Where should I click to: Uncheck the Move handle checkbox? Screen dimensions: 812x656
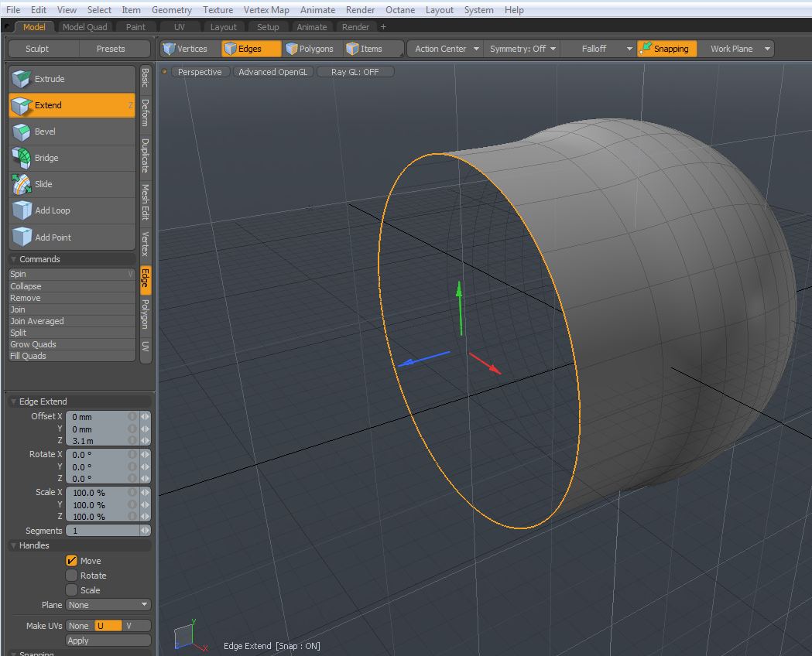click(x=71, y=561)
